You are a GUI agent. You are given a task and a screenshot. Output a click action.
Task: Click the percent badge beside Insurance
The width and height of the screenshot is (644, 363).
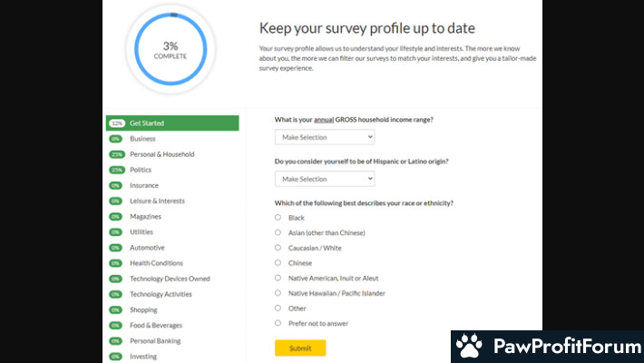[116, 186]
